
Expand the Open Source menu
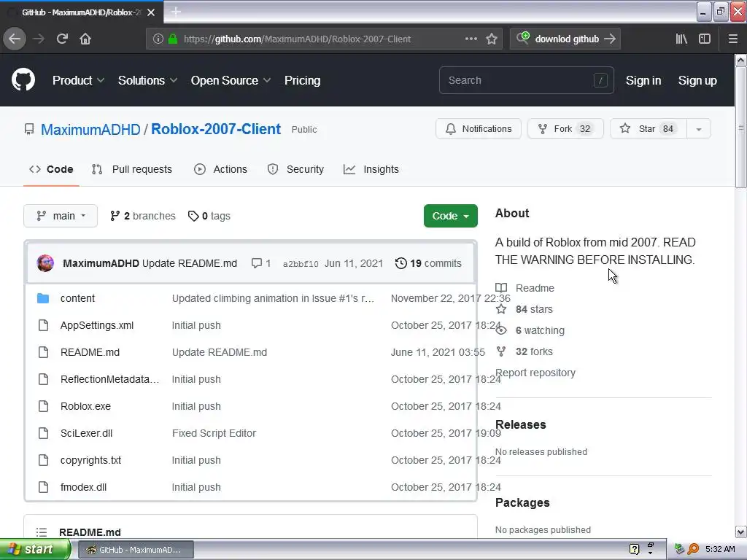(231, 80)
